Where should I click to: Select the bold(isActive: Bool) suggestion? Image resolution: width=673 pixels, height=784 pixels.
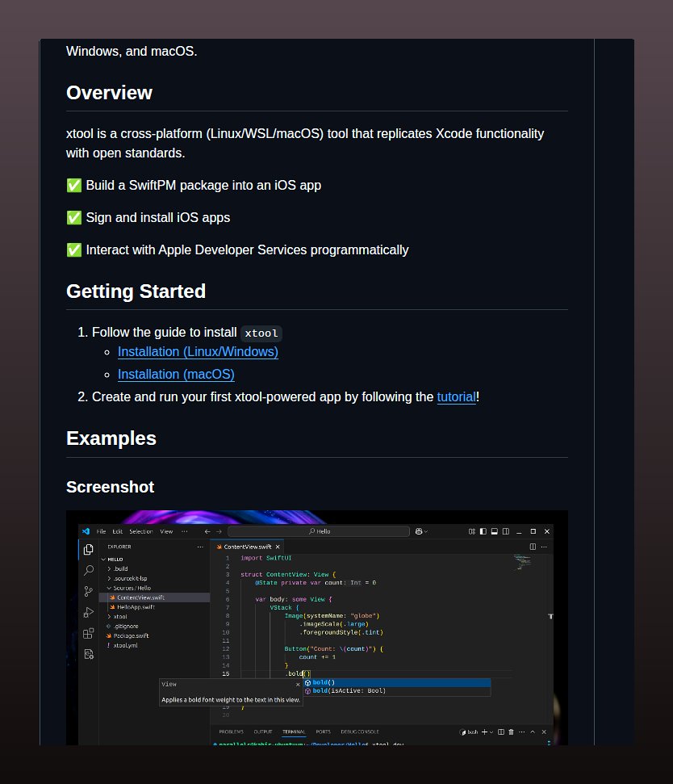tap(397, 691)
